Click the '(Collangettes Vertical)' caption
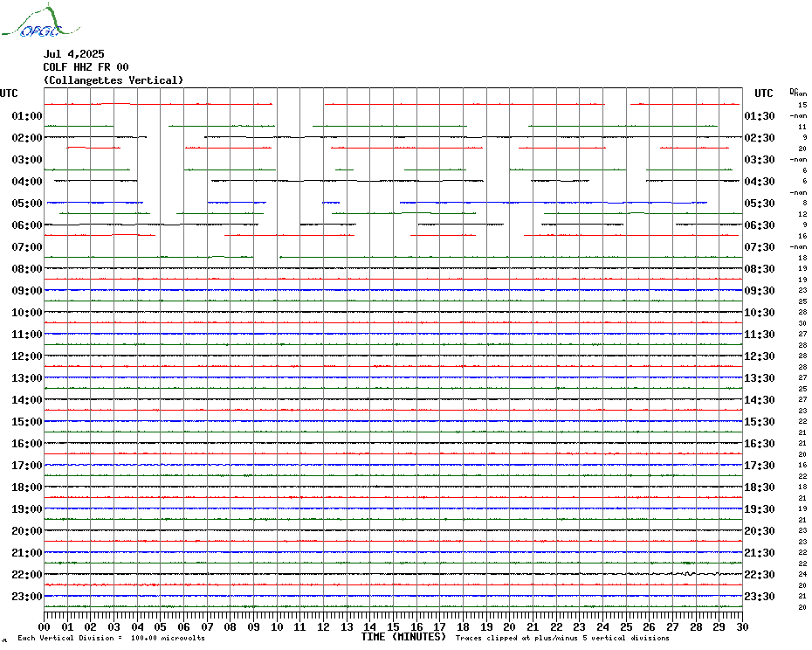This screenshot has height=650, width=812. point(114,80)
